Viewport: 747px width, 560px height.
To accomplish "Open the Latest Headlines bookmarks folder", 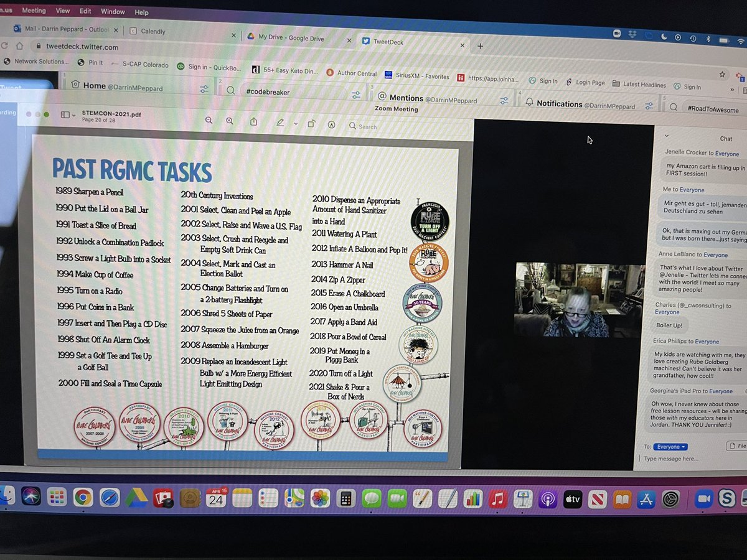I will [639, 84].
